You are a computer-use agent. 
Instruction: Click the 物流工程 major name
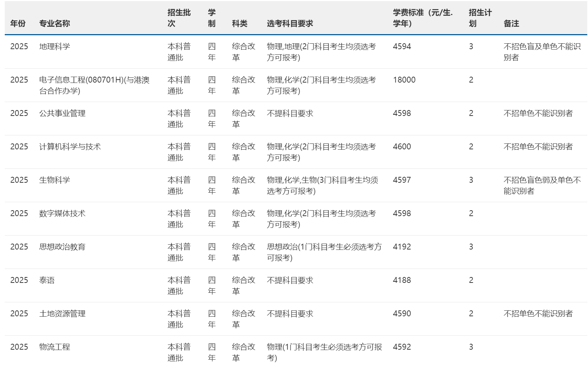(54, 347)
